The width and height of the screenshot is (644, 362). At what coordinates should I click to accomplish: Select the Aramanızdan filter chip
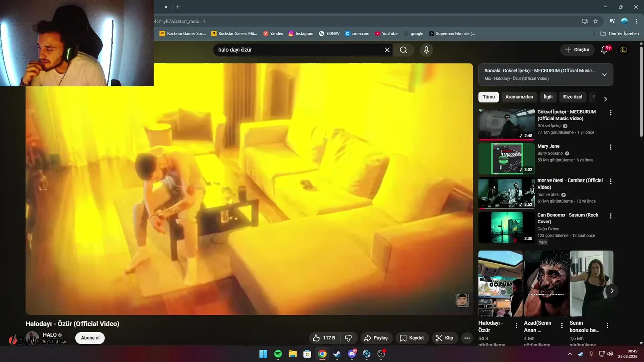click(x=519, y=97)
